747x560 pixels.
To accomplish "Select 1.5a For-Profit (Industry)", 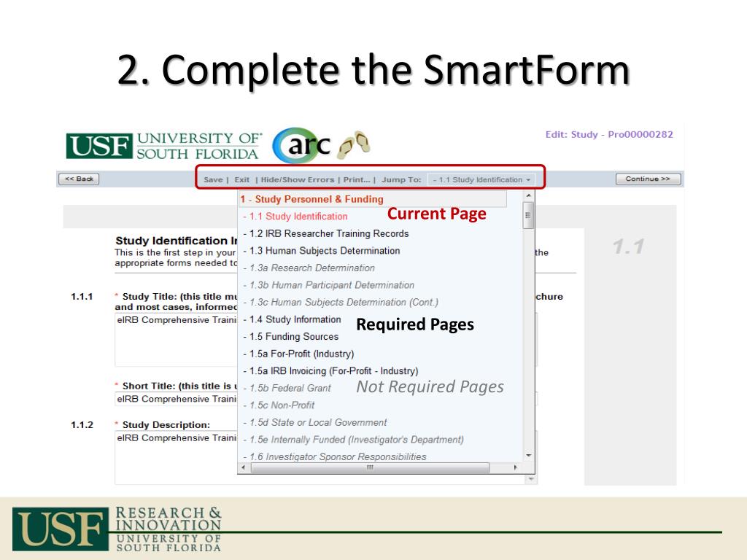I will 298,354.
